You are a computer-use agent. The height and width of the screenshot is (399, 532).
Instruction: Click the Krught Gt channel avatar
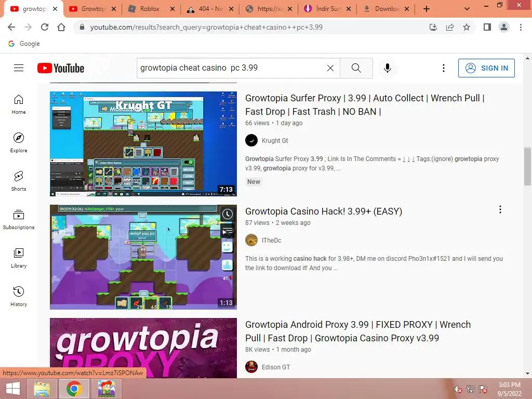251,140
